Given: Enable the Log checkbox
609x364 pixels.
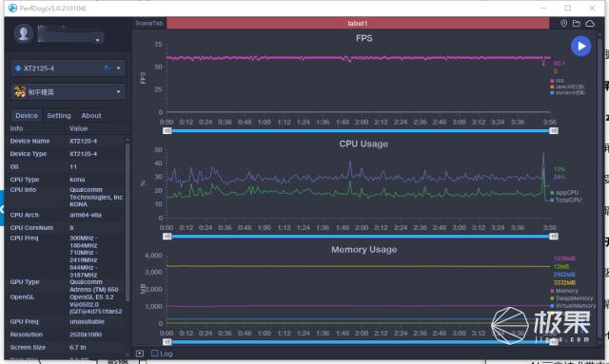Looking at the screenshot, I should click(x=154, y=354).
